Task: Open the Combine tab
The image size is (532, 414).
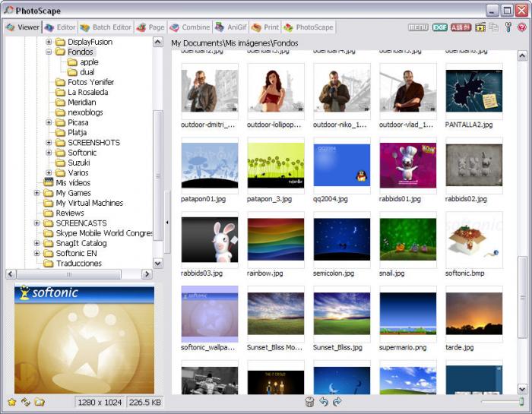Action: tap(190, 27)
